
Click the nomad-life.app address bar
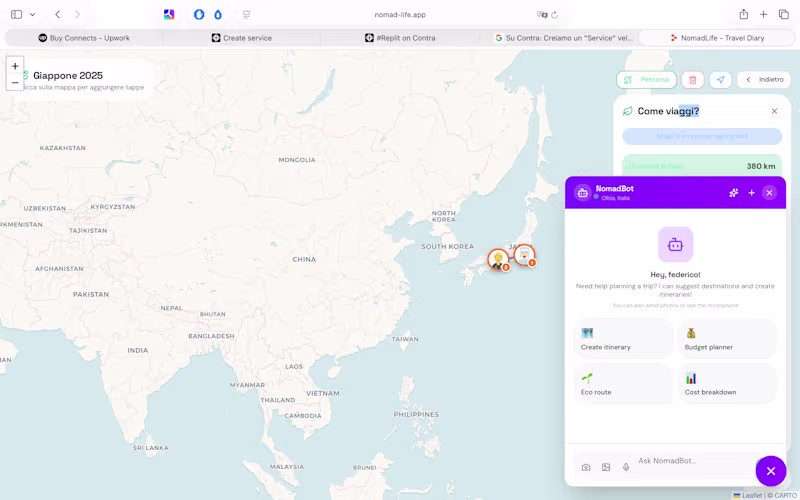(400, 15)
